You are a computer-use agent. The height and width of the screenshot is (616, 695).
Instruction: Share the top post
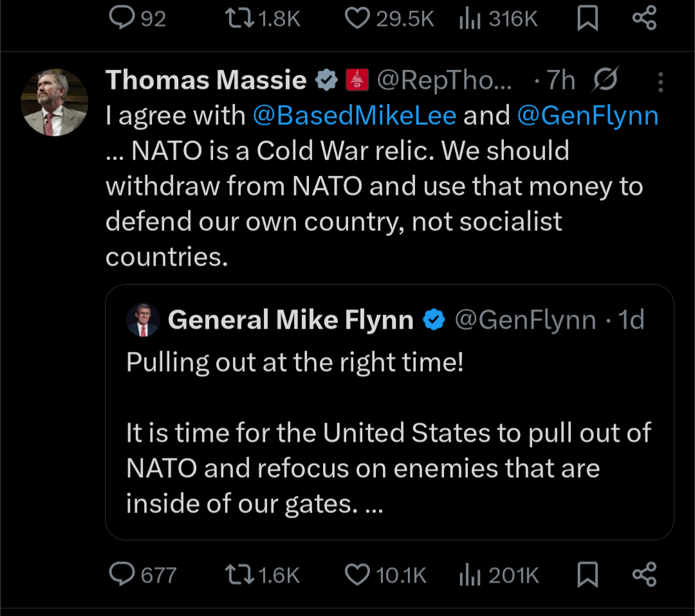tap(644, 19)
